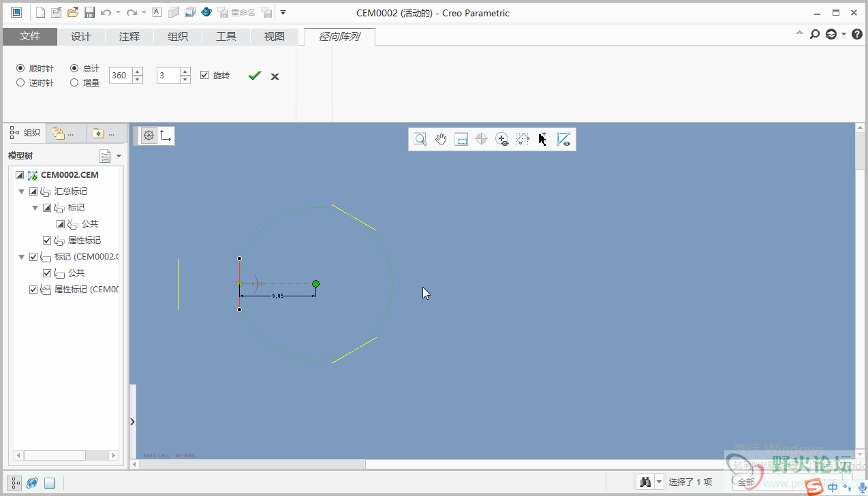
Task: Create a new file from quick access
Action: pos(40,12)
